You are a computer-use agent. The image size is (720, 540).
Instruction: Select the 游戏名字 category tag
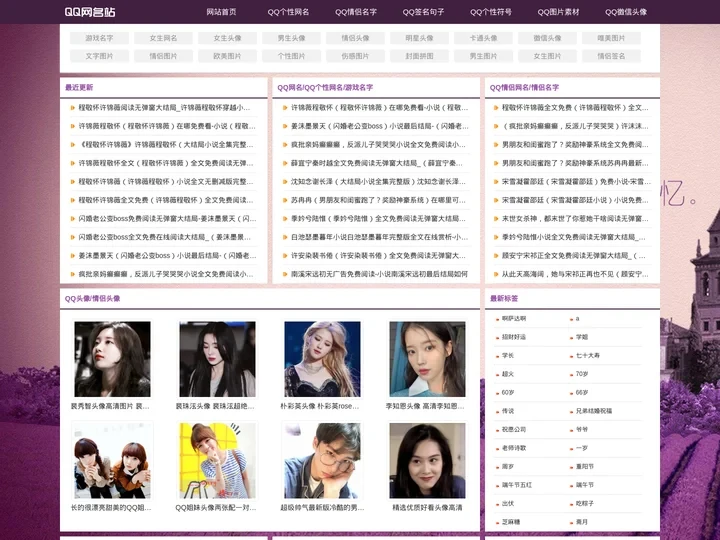(x=99, y=38)
